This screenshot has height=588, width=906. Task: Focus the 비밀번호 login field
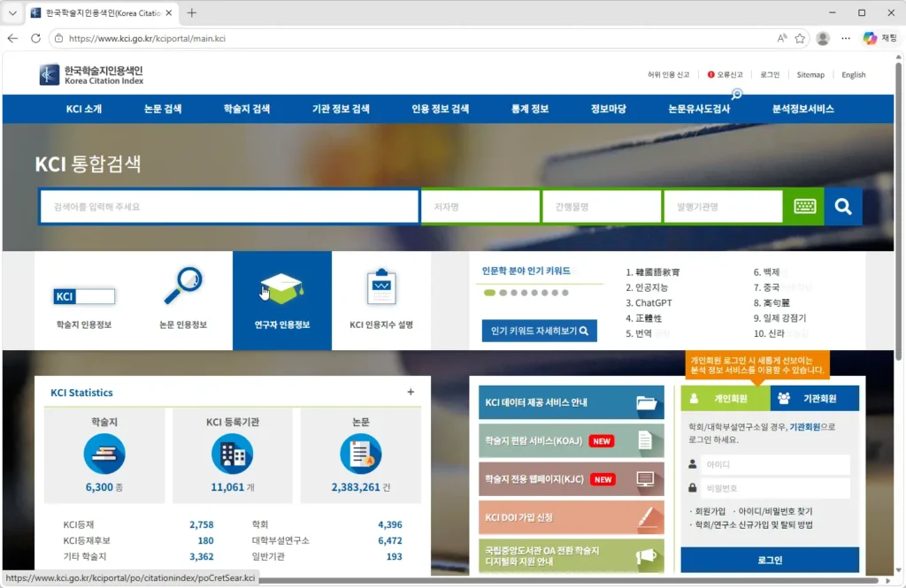(x=775, y=488)
